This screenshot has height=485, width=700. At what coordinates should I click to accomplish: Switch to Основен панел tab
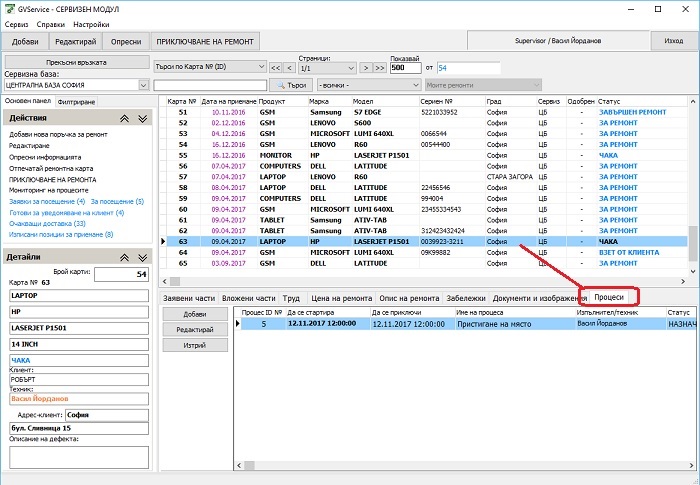[x=28, y=101]
